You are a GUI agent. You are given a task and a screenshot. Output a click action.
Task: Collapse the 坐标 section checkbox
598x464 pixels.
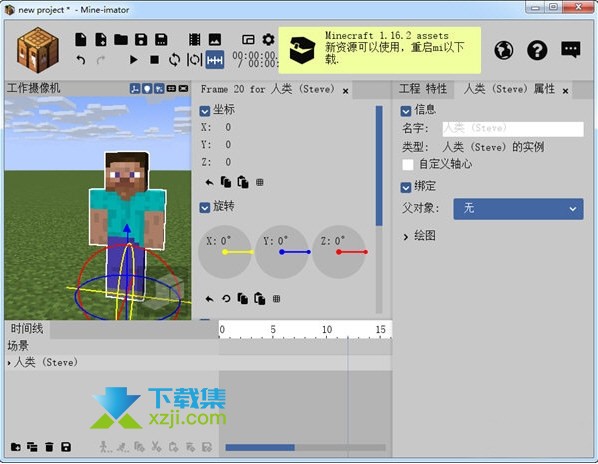click(205, 111)
